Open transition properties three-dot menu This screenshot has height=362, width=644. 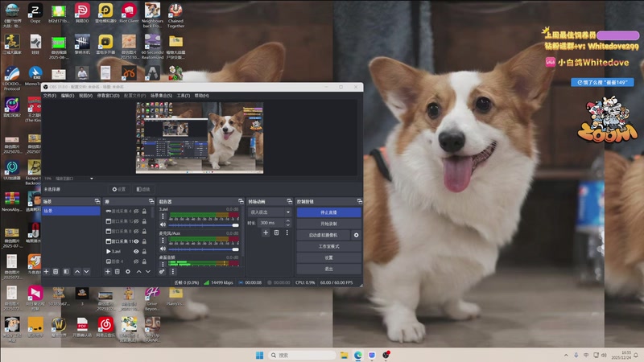click(287, 232)
